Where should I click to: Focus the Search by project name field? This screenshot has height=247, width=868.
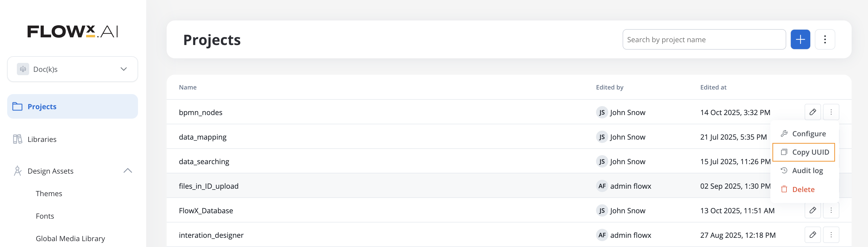704,39
